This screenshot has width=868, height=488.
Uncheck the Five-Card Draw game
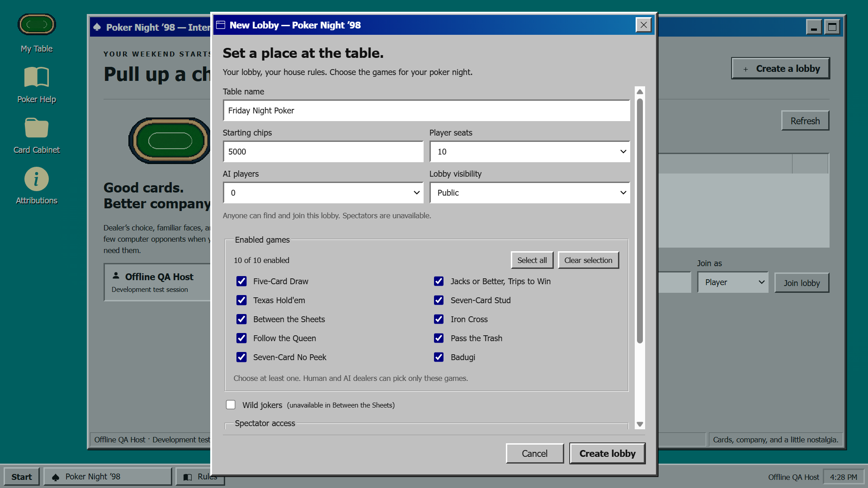[x=241, y=281]
